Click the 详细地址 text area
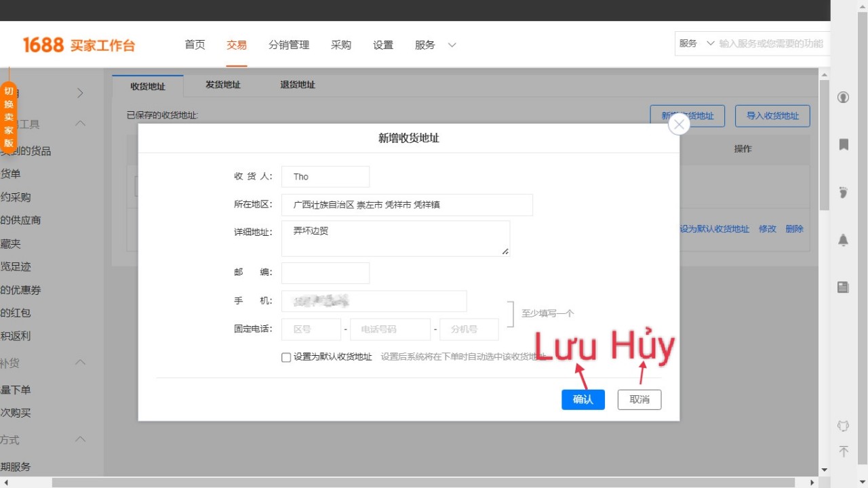 point(395,239)
